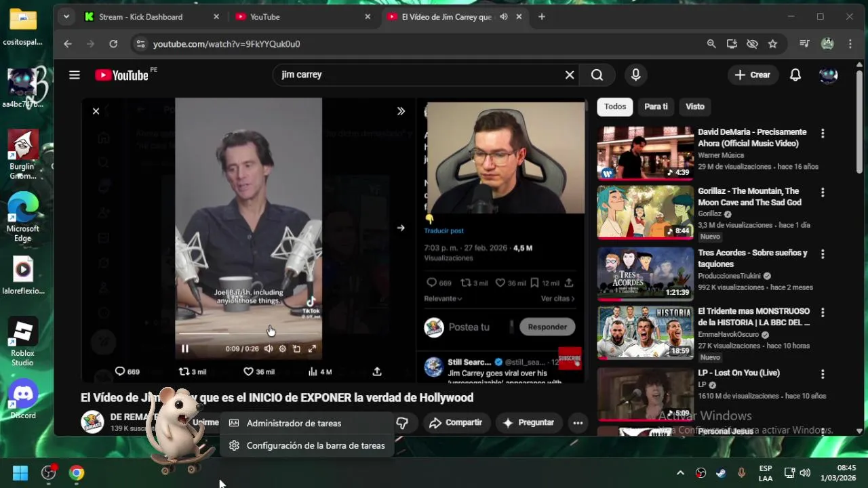
Task: Select the Todos filter chip
Action: 615,106
